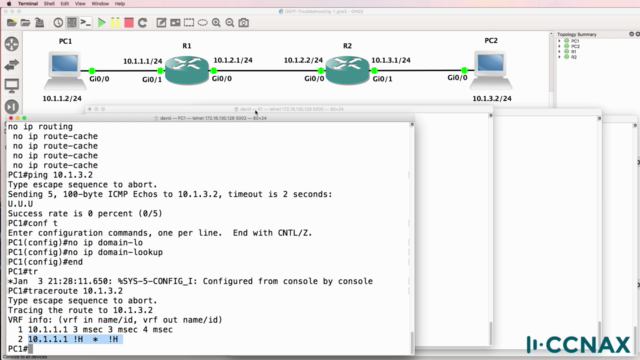
Task: Click the Open project folder icon
Action: [x=25, y=22]
